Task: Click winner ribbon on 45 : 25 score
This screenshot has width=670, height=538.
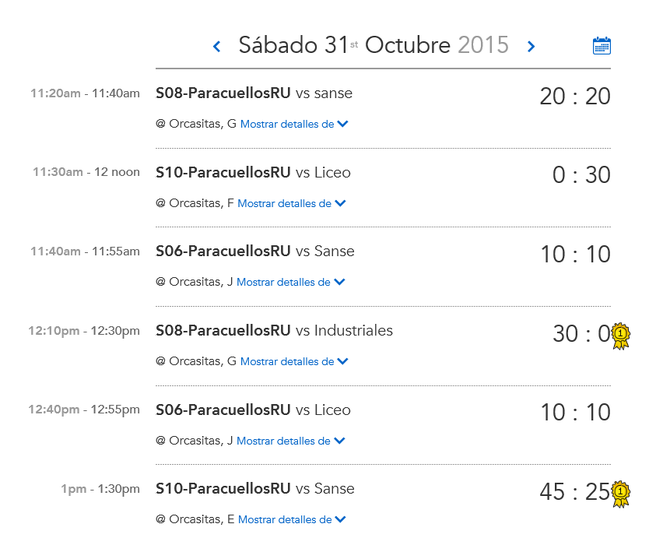Action: click(620, 494)
